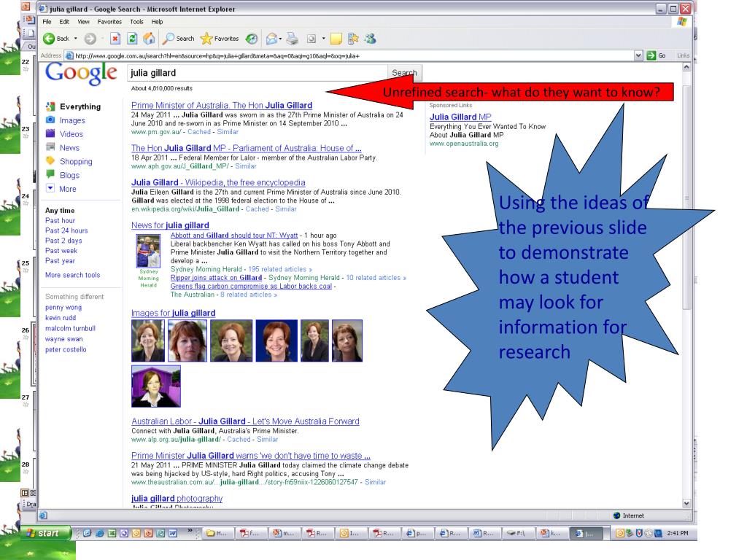Click the News icon in Google sidebar

(x=50, y=147)
